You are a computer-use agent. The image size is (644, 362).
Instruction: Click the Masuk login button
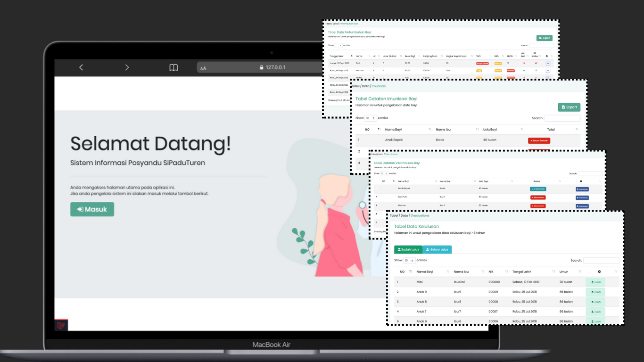tap(92, 209)
